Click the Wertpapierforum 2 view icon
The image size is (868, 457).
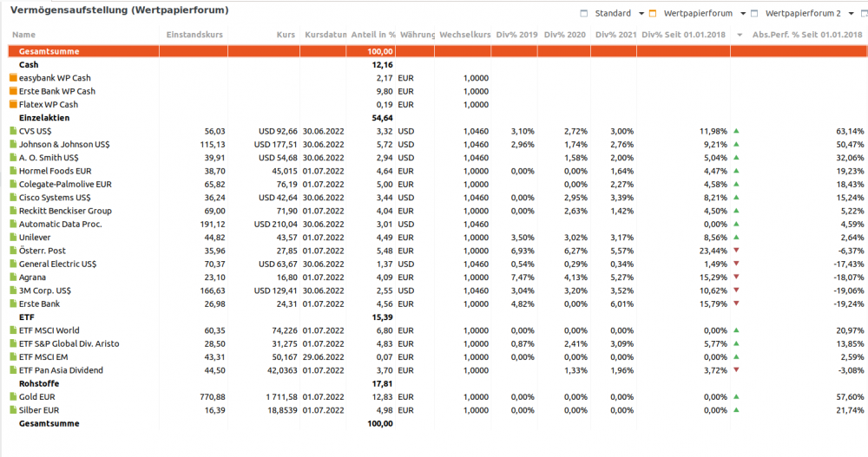(754, 13)
